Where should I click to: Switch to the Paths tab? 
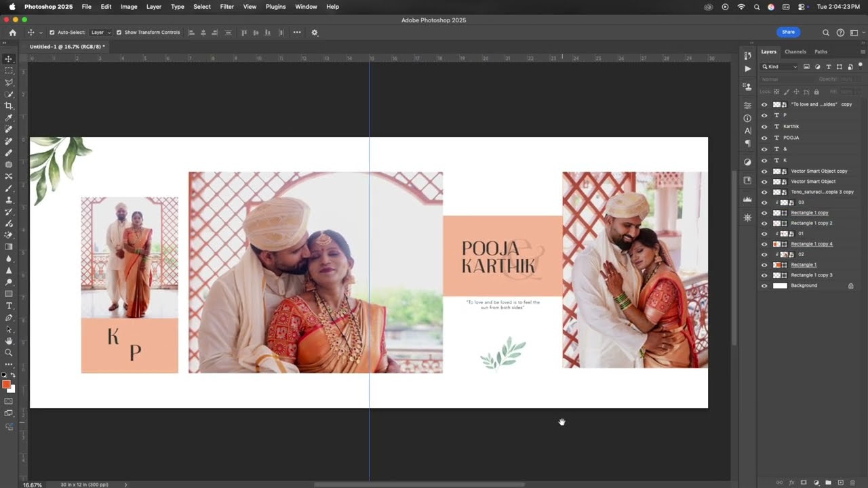[x=821, y=52]
